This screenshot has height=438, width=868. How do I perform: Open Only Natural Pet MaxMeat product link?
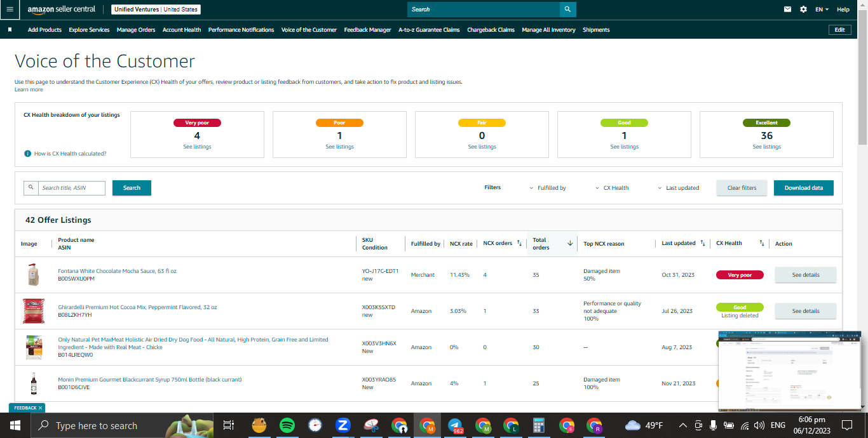[x=193, y=343]
